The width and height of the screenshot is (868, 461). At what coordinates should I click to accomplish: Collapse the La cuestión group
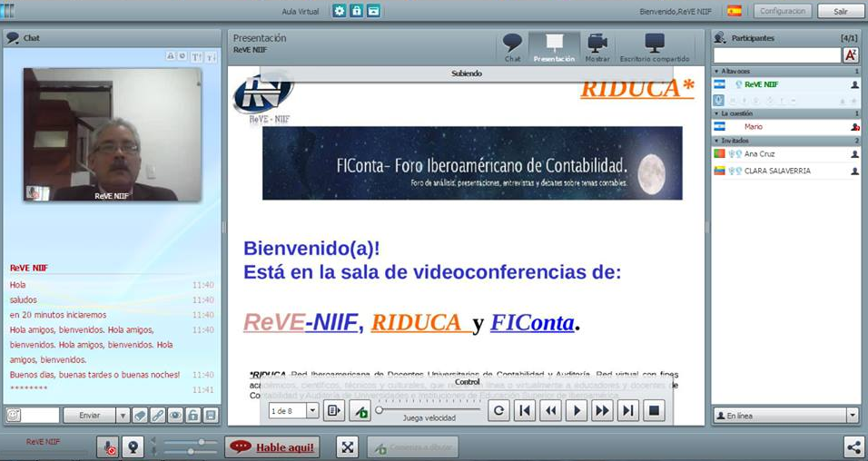pos(717,113)
